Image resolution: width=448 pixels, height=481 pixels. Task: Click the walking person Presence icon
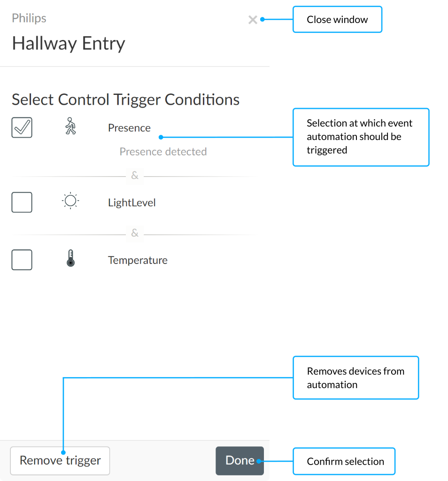[x=70, y=127]
